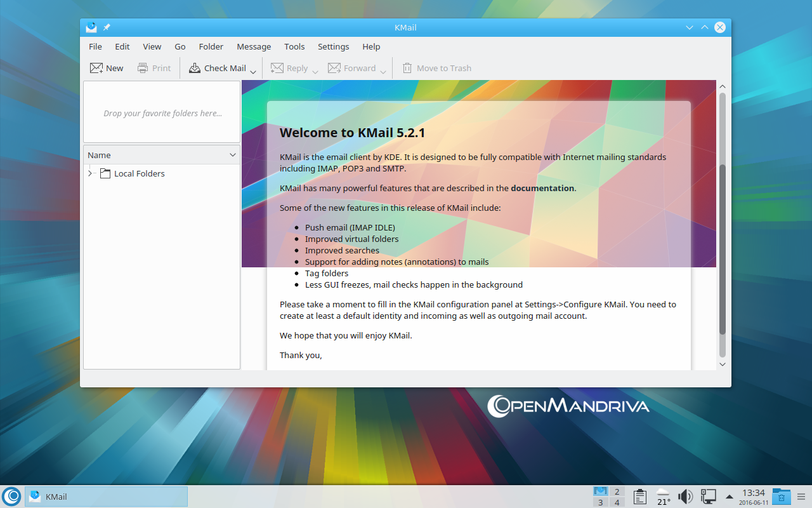Screen dimensions: 812x508
Task: Click the Print toolbar icon
Action: [x=143, y=68]
